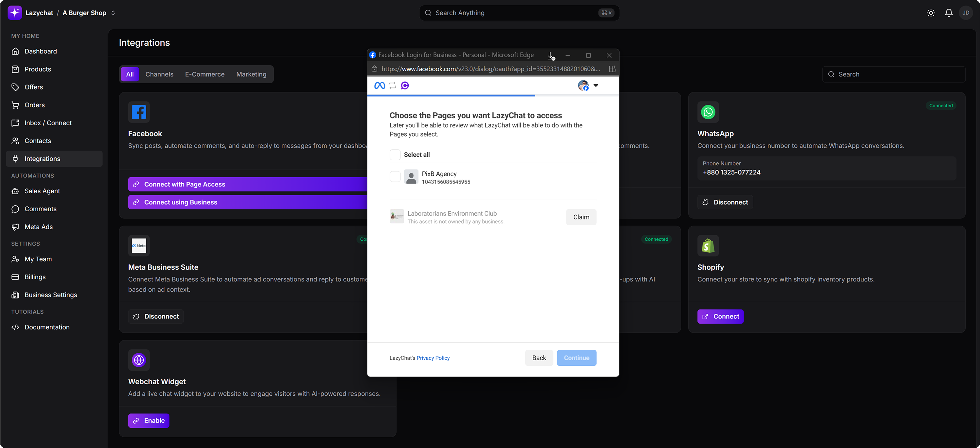Click the Lazychat logo icon

tap(14, 12)
